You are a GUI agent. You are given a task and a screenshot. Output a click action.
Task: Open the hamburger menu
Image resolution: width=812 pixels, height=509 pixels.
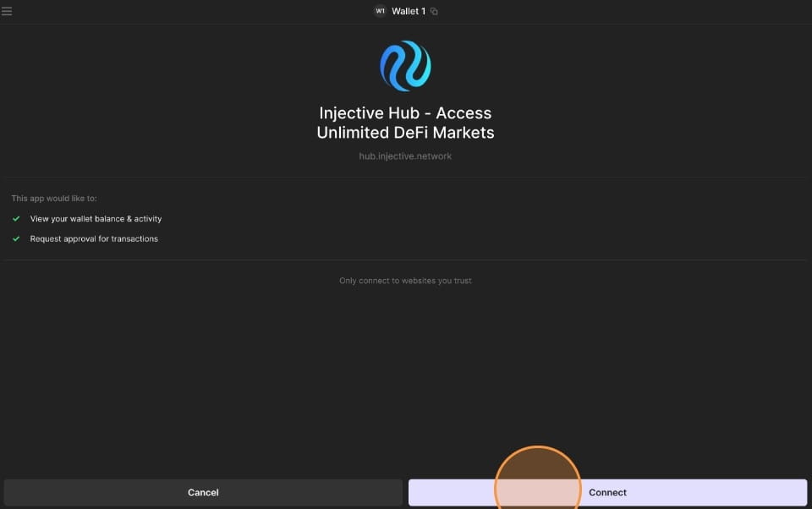click(8, 11)
